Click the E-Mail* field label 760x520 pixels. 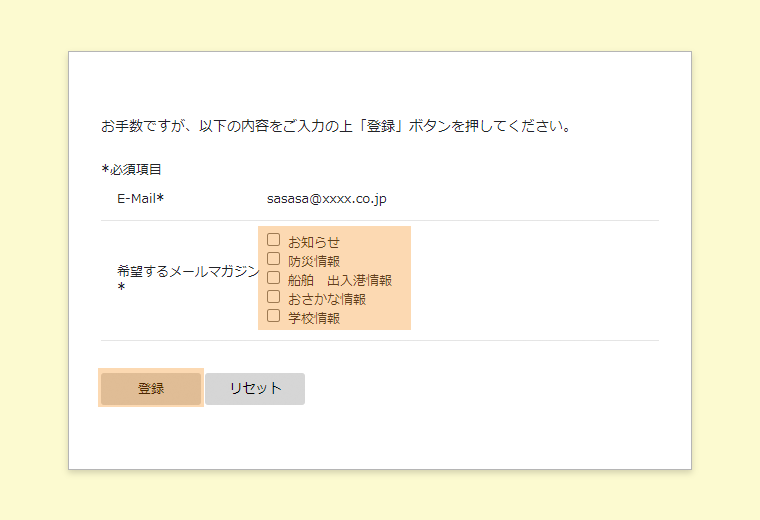click(x=141, y=198)
